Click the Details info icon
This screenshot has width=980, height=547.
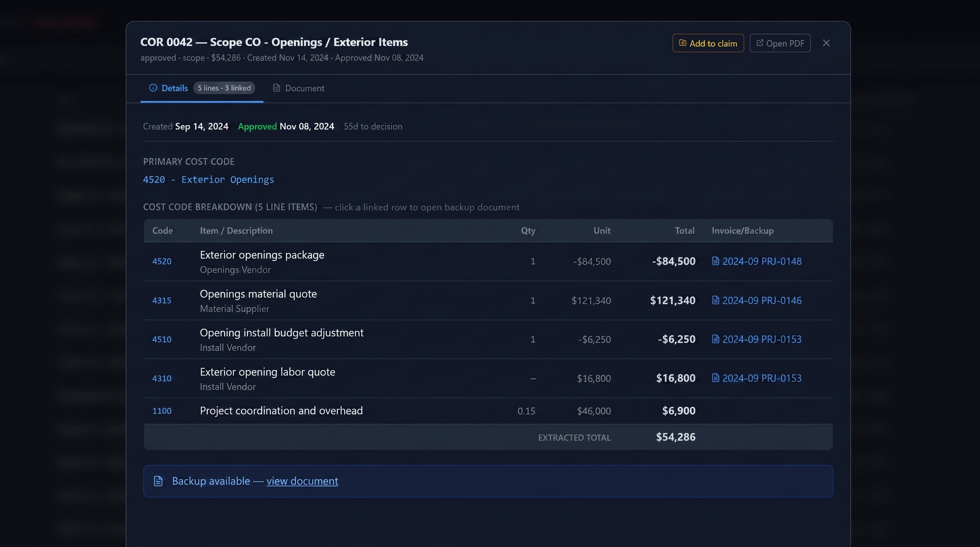click(153, 88)
